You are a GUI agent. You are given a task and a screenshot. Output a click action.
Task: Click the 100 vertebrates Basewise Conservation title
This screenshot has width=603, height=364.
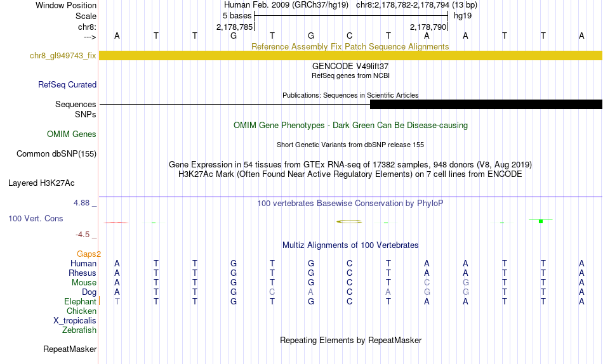350,204
